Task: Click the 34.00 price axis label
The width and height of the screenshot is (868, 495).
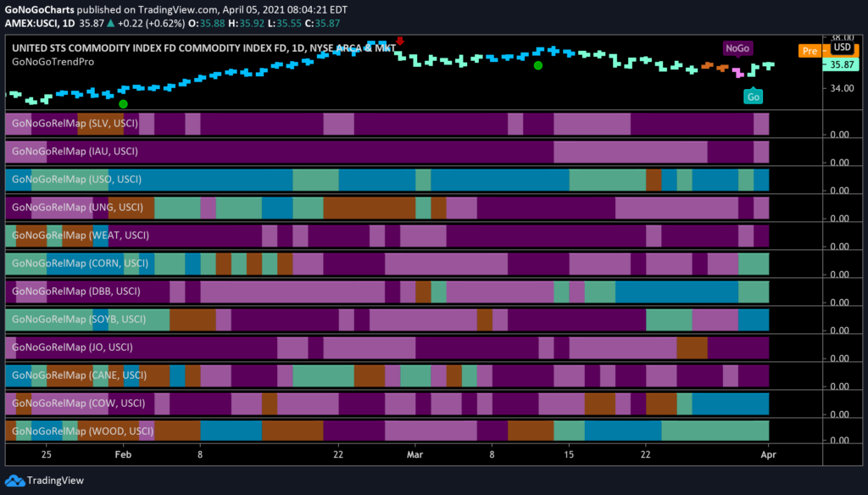Action: click(x=842, y=89)
